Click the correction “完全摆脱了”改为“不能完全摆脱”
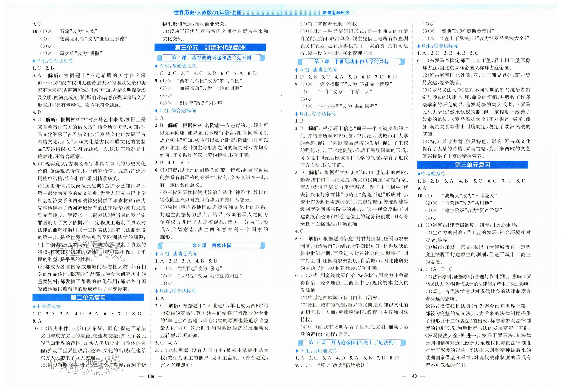This screenshot has width=562, height=392. click(x=355, y=84)
